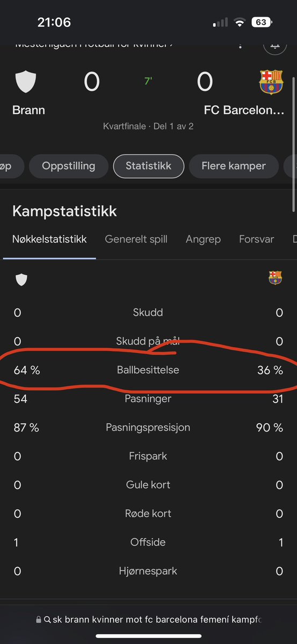This screenshot has height=644, width=297.
Task: Switch to the Angrep tab
Action: point(203,239)
